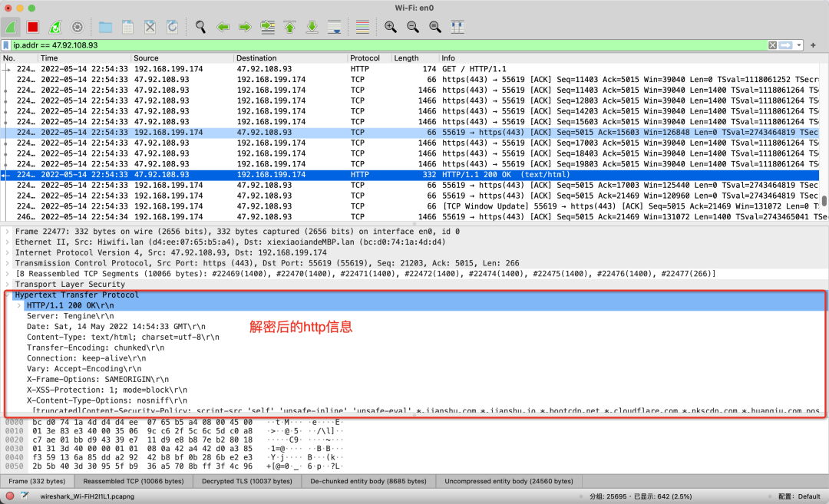The image size is (829, 504).
Task: Click the wireshark_Wi-FiH2I1L1.pcapng file name
Action: point(88,496)
